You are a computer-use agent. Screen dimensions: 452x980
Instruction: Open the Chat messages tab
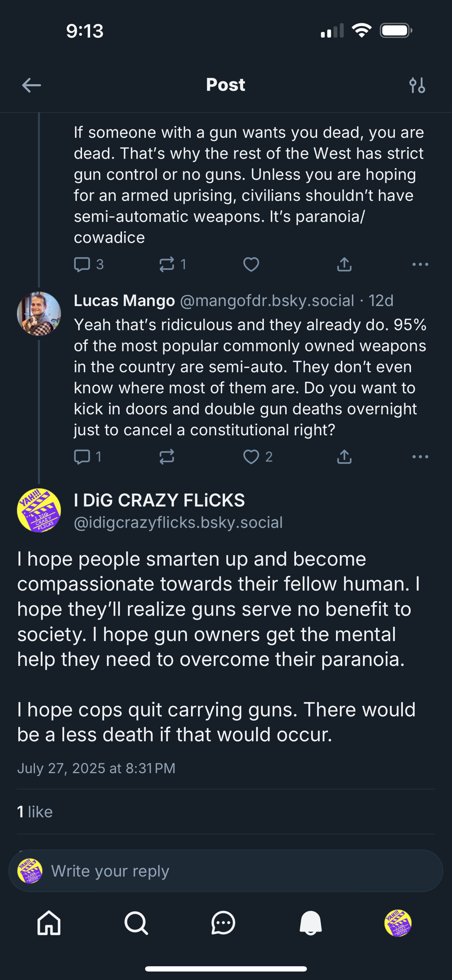(x=223, y=923)
